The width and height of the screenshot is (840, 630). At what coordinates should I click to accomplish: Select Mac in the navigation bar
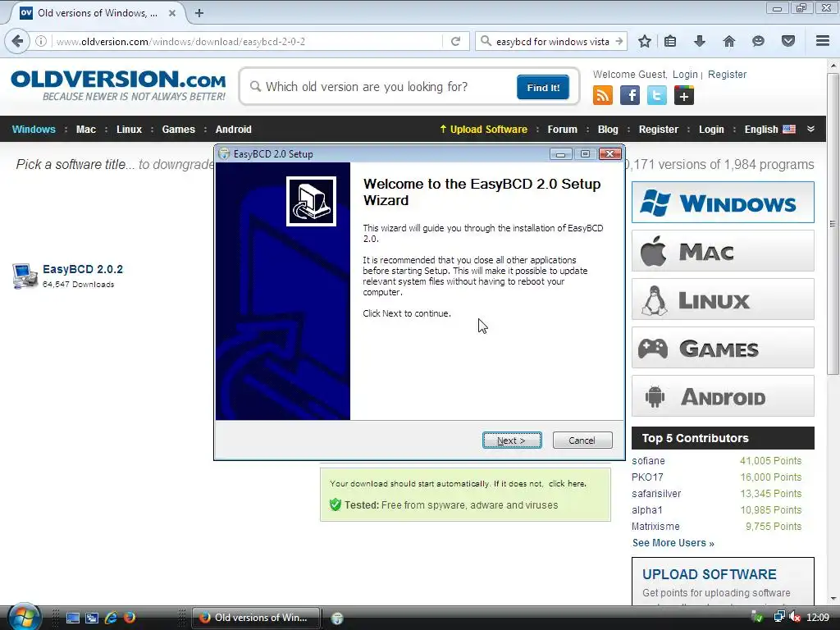(85, 129)
